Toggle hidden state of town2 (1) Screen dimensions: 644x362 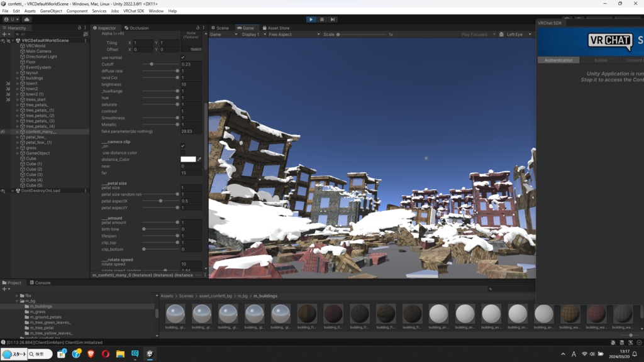(8, 94)
